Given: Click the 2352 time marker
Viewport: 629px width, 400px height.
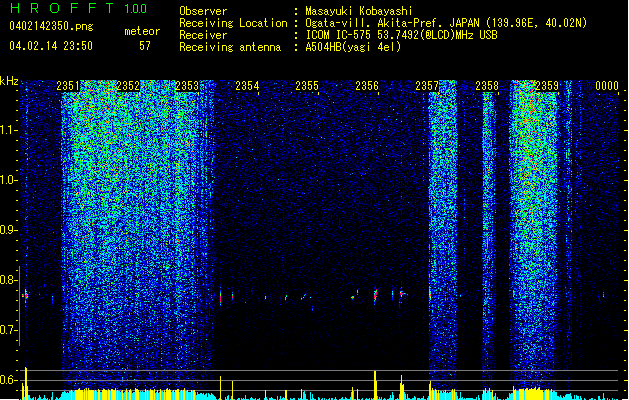Looking at the screenshot, I should pos(128,86).
